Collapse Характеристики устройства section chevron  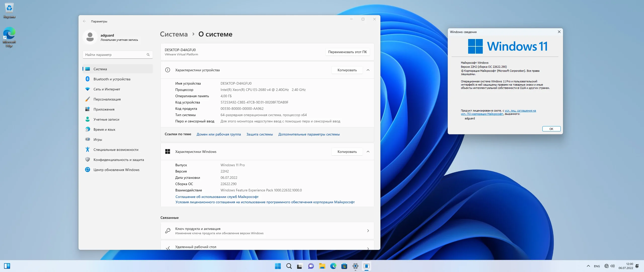point(368,70)
